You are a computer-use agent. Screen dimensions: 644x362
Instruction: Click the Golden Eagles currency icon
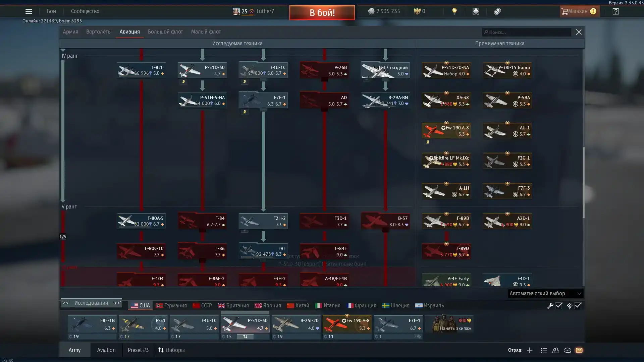(417, 11)
